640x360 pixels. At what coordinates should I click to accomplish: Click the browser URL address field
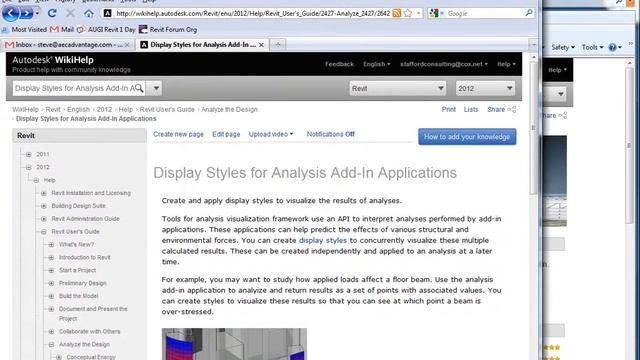252,13
